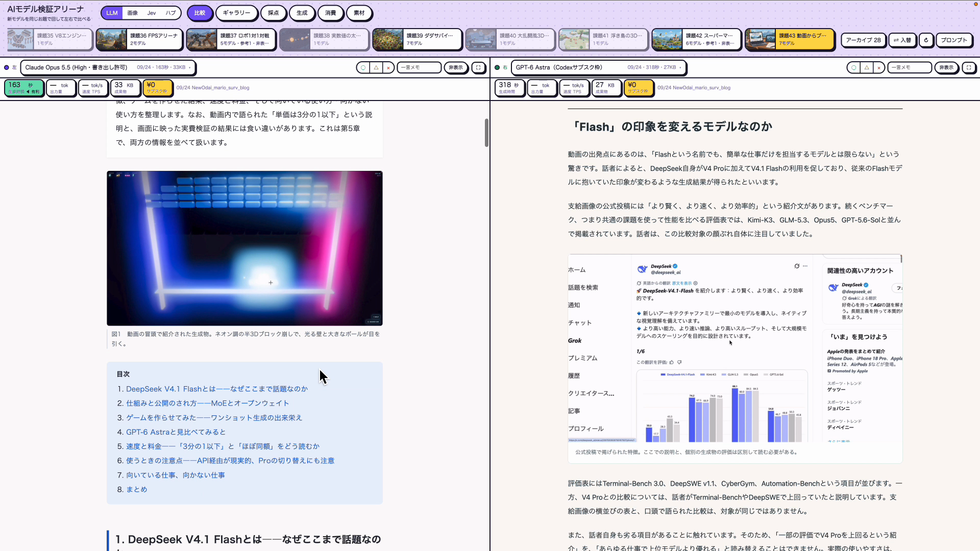Click left panel 163秒 生成時間 stat
This screenshot has height=551, width=980.
tap(23, 88)
